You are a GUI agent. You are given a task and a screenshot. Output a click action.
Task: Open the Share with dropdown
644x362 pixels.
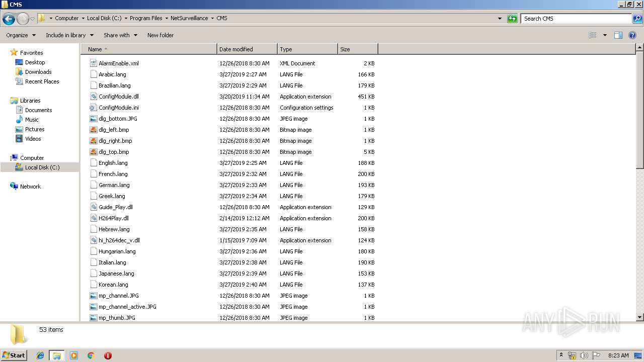click(x=120, y=35)
